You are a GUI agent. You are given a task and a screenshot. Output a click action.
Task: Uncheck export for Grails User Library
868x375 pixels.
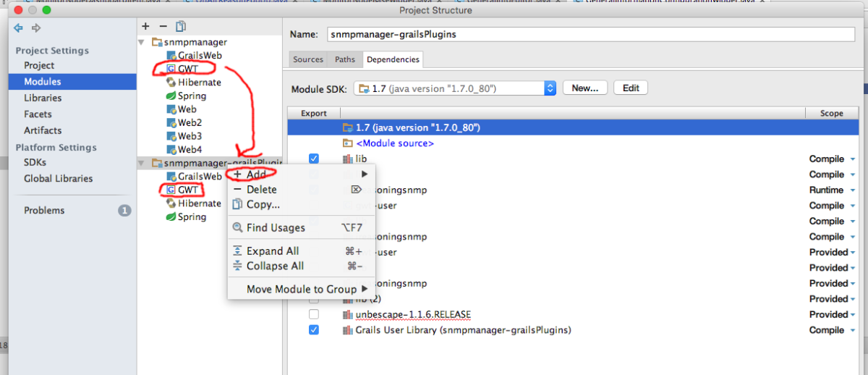click(x=313, y=330)
